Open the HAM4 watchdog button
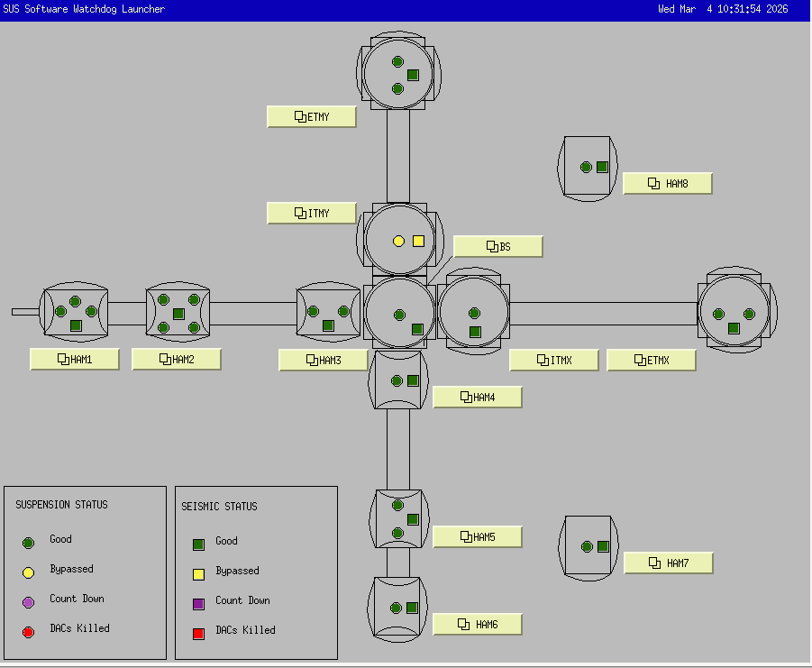 (x=478, y=398)
